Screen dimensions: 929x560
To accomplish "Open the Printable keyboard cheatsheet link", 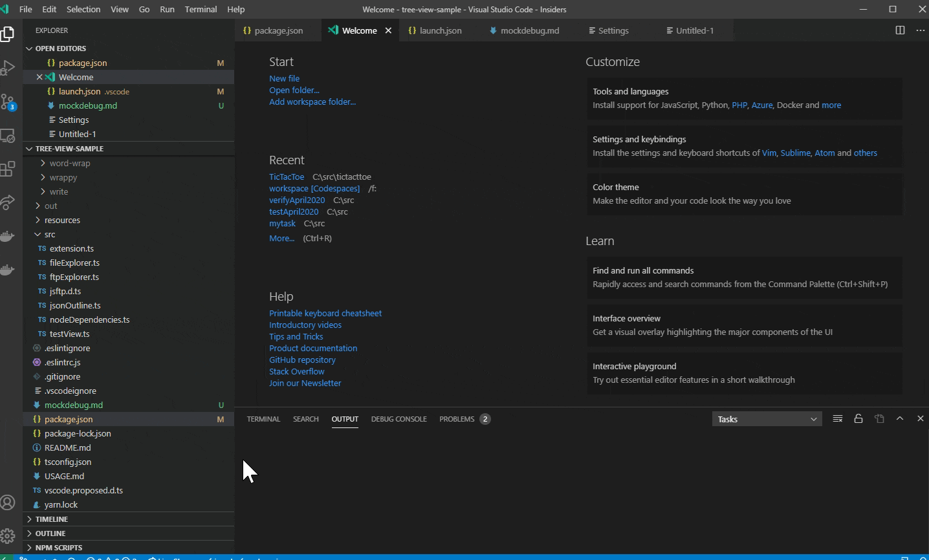I will click(x=325, y=313).
